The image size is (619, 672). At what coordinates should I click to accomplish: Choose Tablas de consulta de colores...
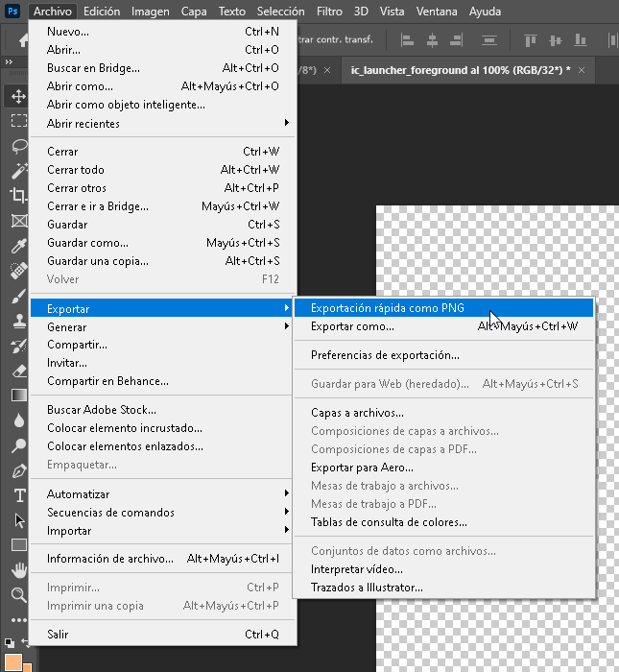click(x=443, y=522)
